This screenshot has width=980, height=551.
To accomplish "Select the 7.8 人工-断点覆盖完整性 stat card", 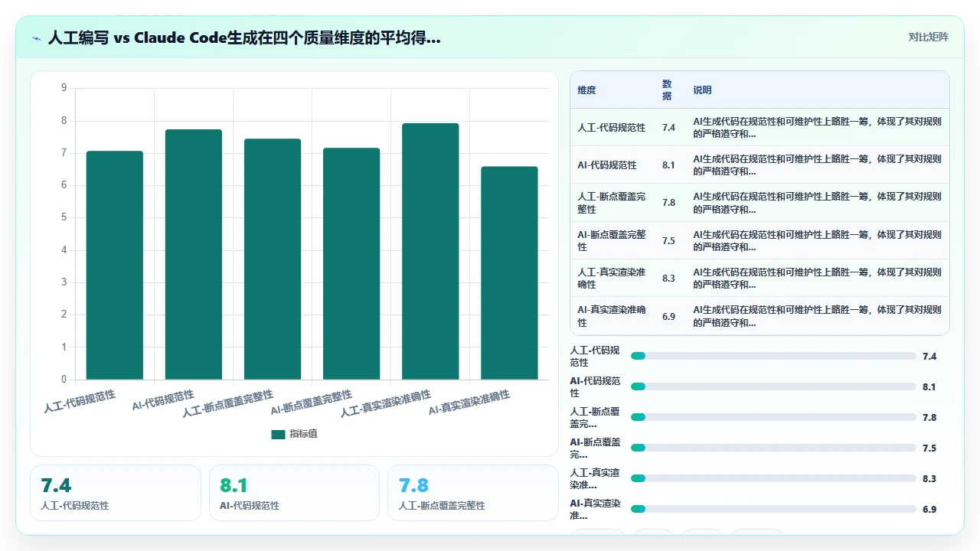I will 473,493.
